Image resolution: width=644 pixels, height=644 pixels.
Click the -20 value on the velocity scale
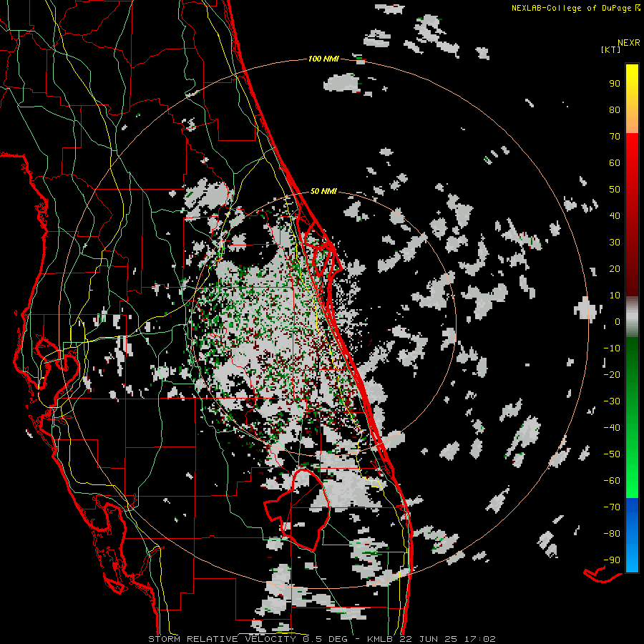(x=612, y=374)
